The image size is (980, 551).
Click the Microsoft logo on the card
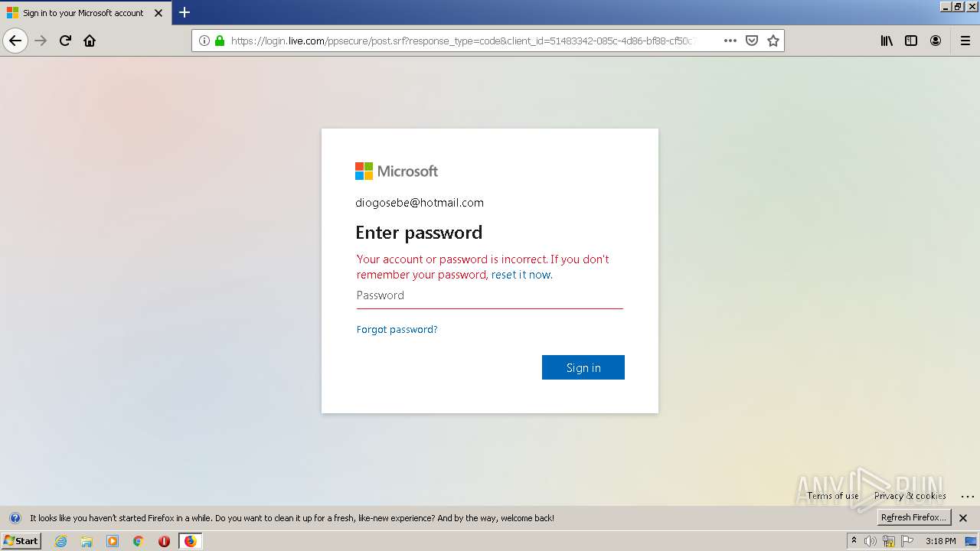click(x=397, y=171)
